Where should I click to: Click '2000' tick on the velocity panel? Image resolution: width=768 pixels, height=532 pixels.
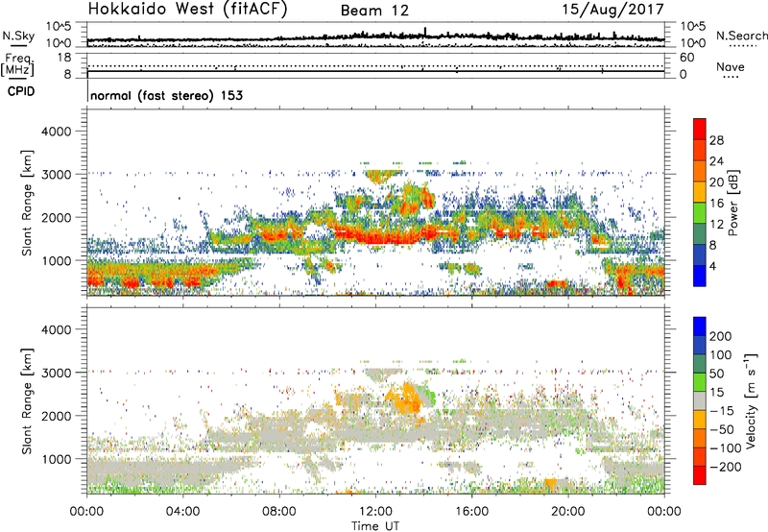[57, 416]
